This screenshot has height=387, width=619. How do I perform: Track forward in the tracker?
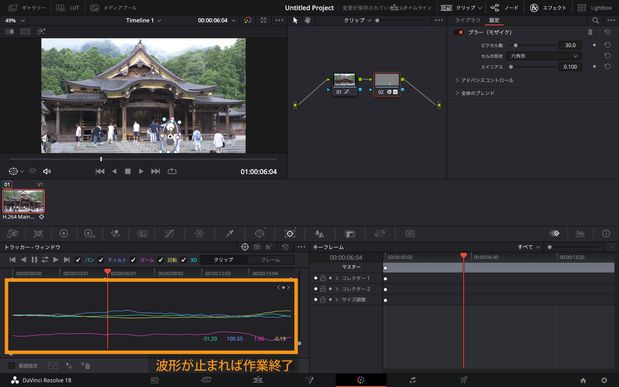point(56,259)
